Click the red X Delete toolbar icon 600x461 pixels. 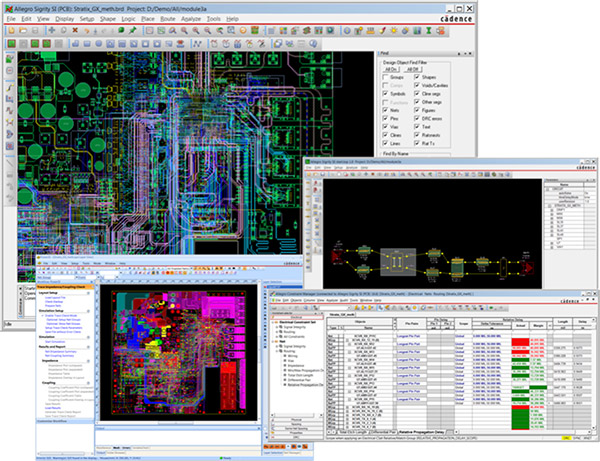75,30
